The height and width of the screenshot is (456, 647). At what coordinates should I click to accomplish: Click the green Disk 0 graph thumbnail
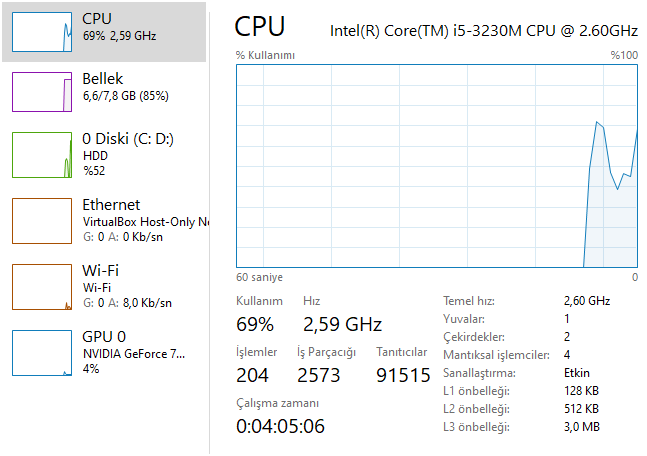point(41,154)
